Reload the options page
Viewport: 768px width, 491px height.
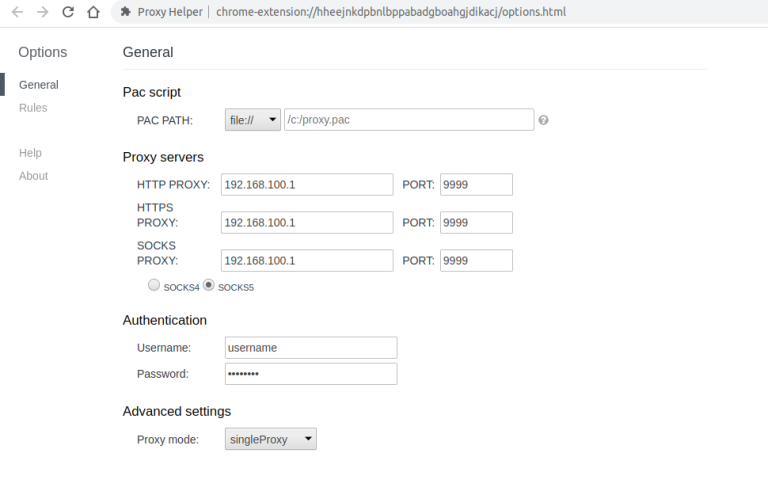coord(68,12)
